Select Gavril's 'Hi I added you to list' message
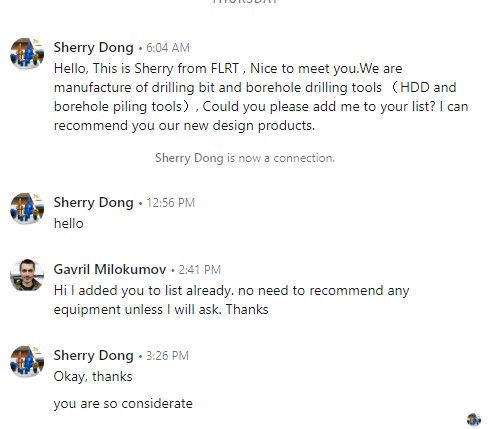 [x=231, y=300]
